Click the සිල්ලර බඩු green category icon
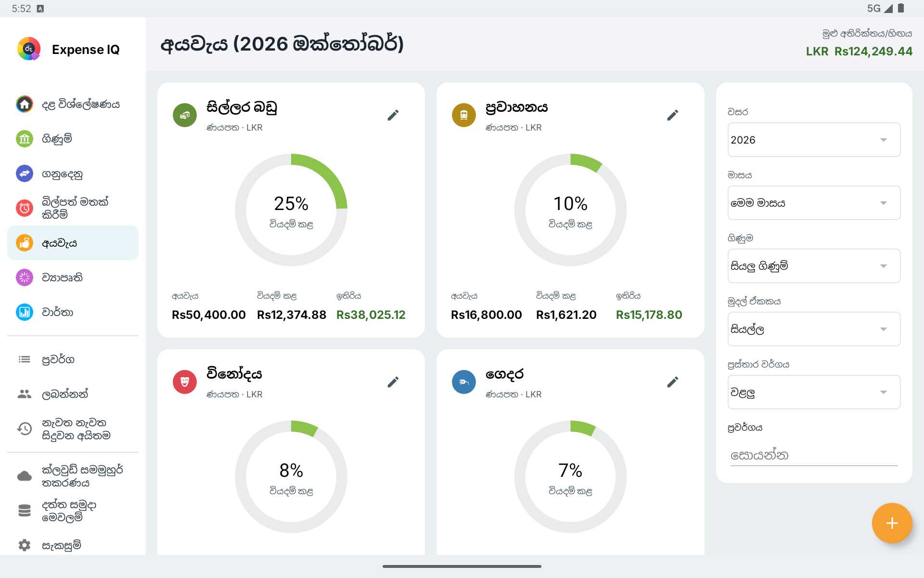924x578 pixels. 185,115
